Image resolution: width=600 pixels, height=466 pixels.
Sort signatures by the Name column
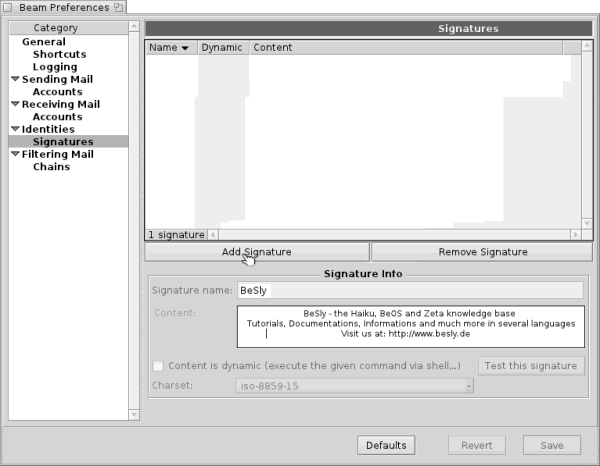[170, 47]
